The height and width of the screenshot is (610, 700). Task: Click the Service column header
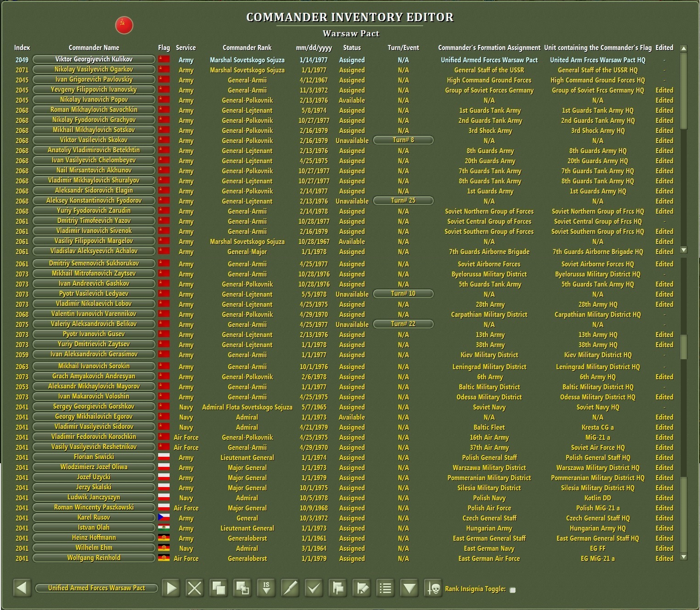(186, 48)
